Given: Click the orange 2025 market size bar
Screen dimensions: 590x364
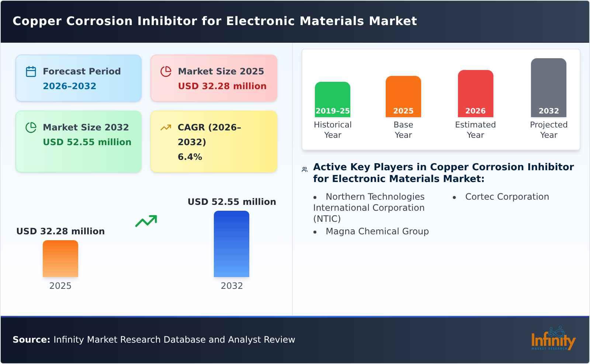Looking at the screenshot, I should [x=61, y=259].
